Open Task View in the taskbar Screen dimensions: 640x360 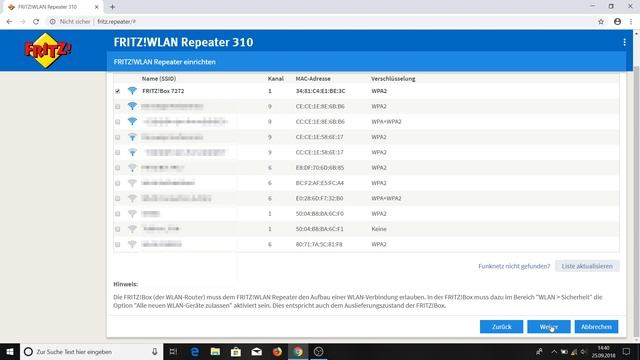(173, 351)
